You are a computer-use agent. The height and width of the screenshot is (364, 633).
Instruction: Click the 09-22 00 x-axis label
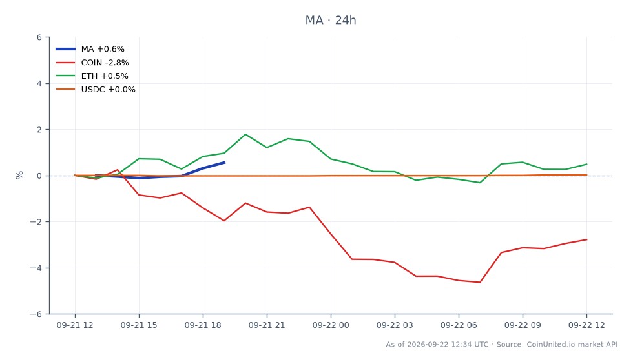[331, 325]
